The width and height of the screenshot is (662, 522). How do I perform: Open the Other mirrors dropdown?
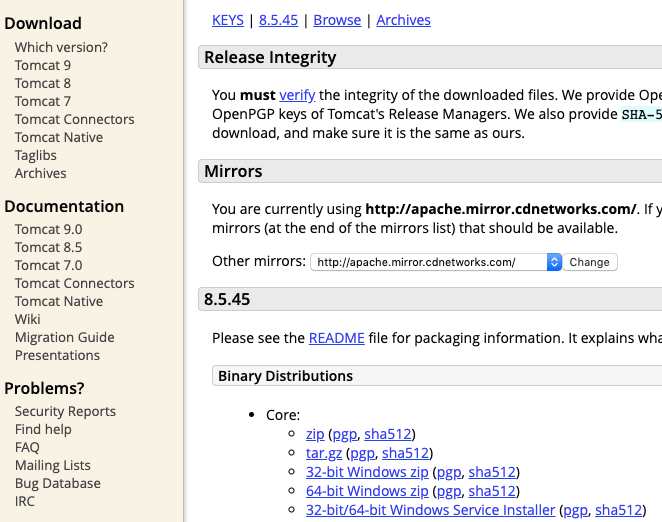(x=435, y=262)
